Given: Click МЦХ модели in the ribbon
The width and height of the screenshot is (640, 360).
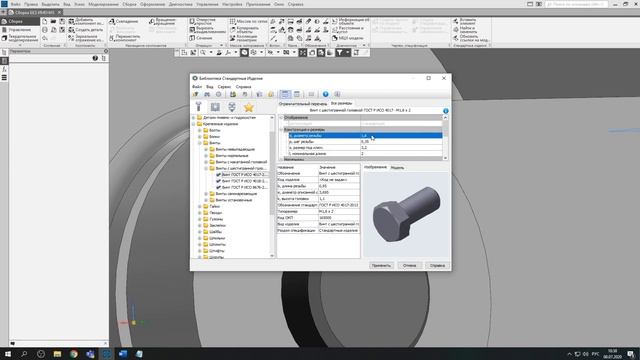Looking at the screenshot, I should pos(347,38).
